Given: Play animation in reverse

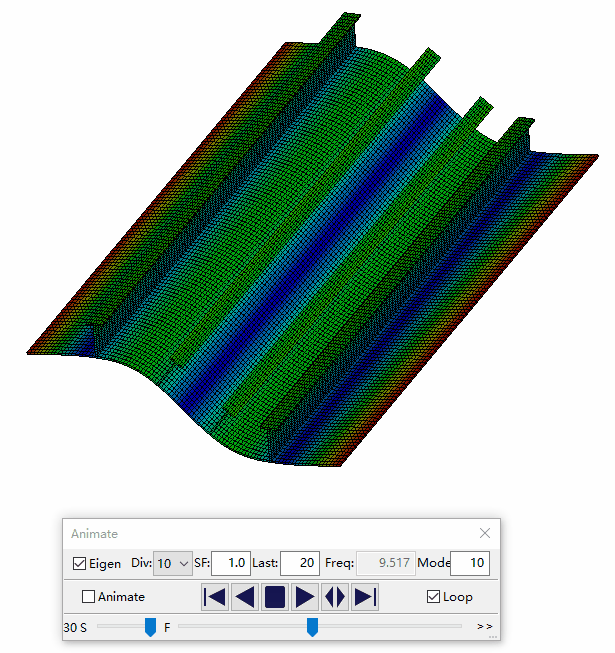Looking at the screenshot, I should 245,597.
